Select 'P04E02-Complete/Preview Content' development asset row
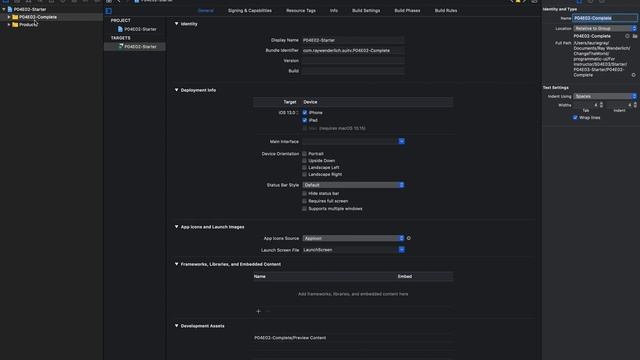The width and height of the screenshot is (640, 360). 353,338
